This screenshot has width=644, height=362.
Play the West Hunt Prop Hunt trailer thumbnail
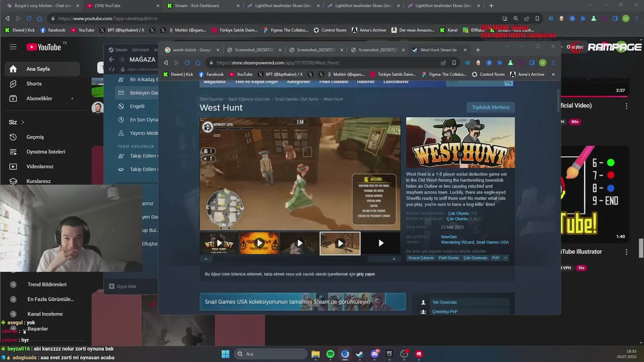[x=219, y=243]
